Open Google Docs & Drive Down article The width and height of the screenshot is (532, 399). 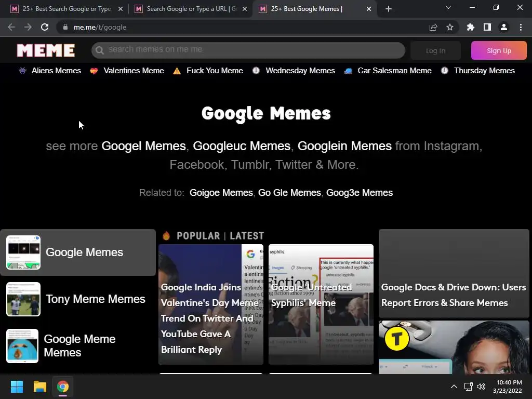(454, 273)
